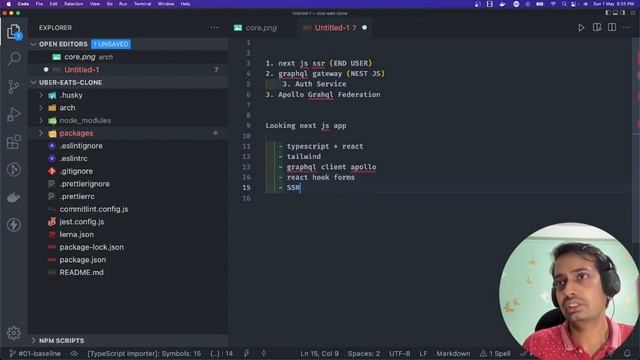Open macOS Spotlight search icon

pyautogui.click(x=564, y=4)
